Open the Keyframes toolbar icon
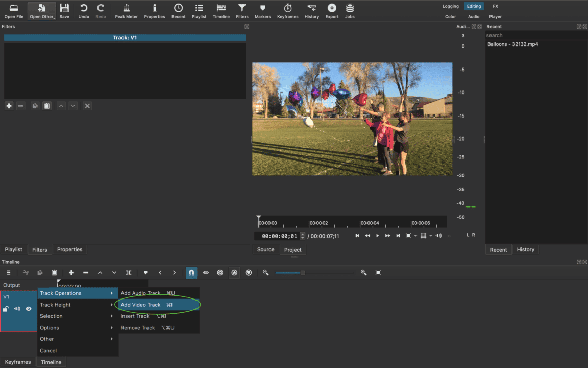Image resolution: width=588 pixels, height=368 pixels. click(x=288, y=11)
